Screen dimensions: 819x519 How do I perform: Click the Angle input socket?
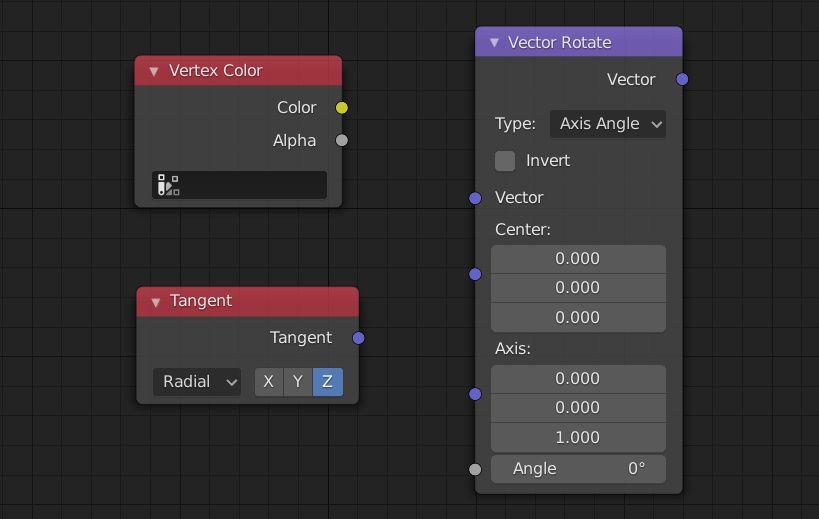pyautogui.click(x=475, y=469)
